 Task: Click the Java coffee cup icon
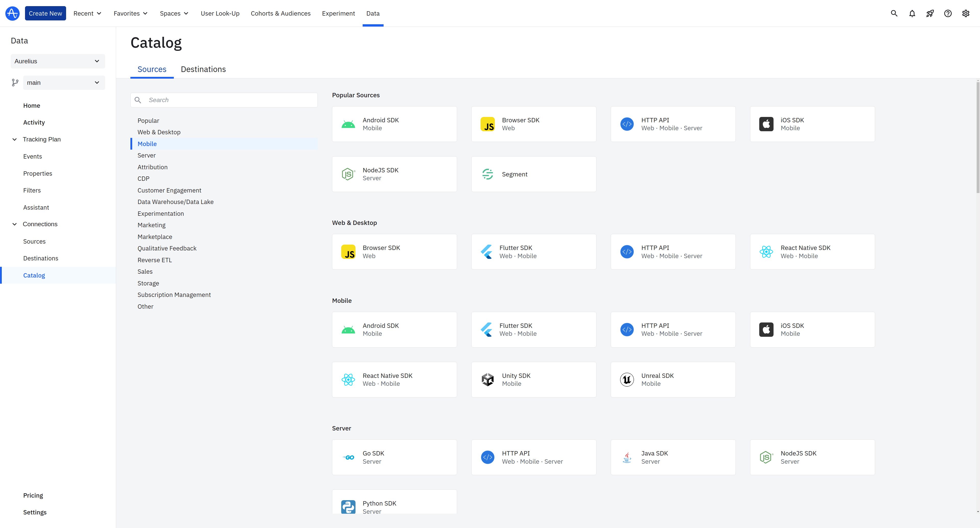(x=627, y=457)
